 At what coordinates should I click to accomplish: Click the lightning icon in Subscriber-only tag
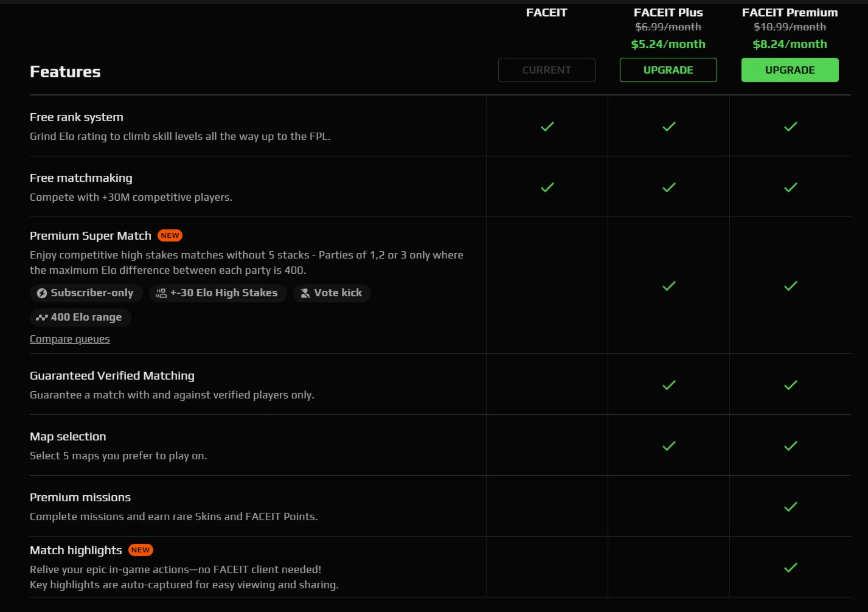pos(41,293)
